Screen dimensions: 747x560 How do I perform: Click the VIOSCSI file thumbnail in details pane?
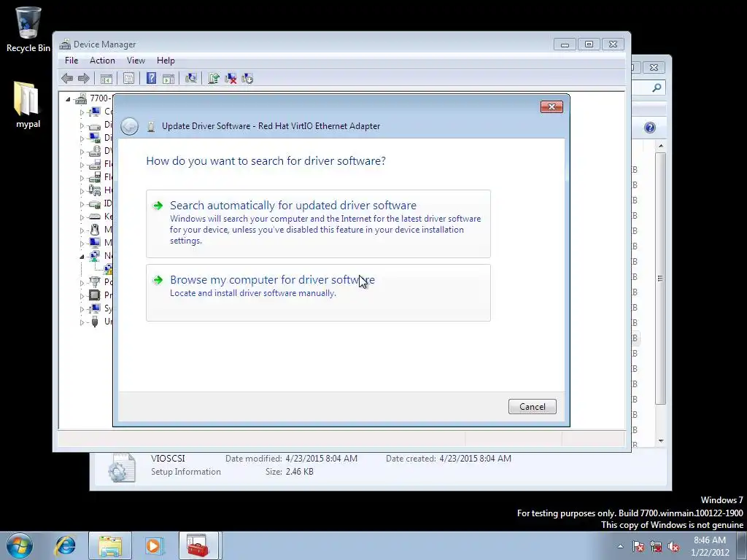(x=122, y=467)
